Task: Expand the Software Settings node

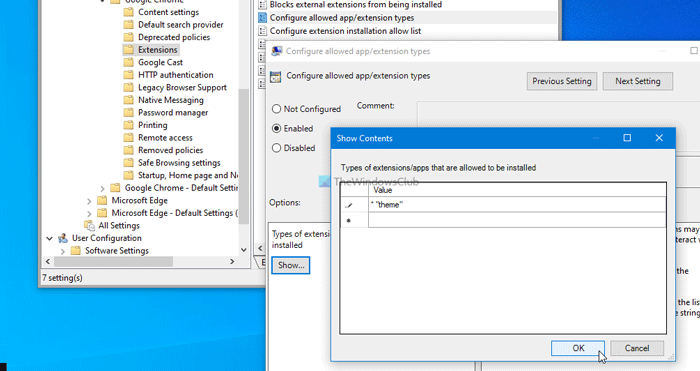Action: click(x=63, y=251)
